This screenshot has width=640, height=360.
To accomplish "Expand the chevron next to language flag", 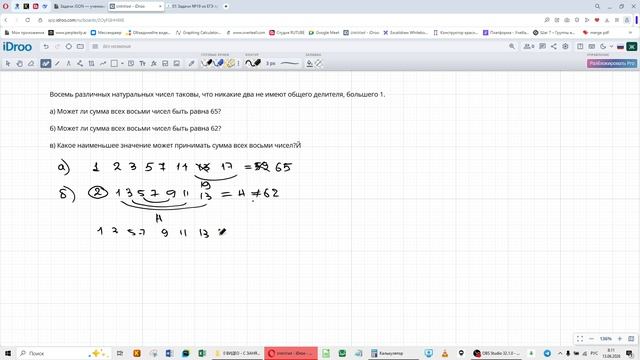I will (611, 47).
